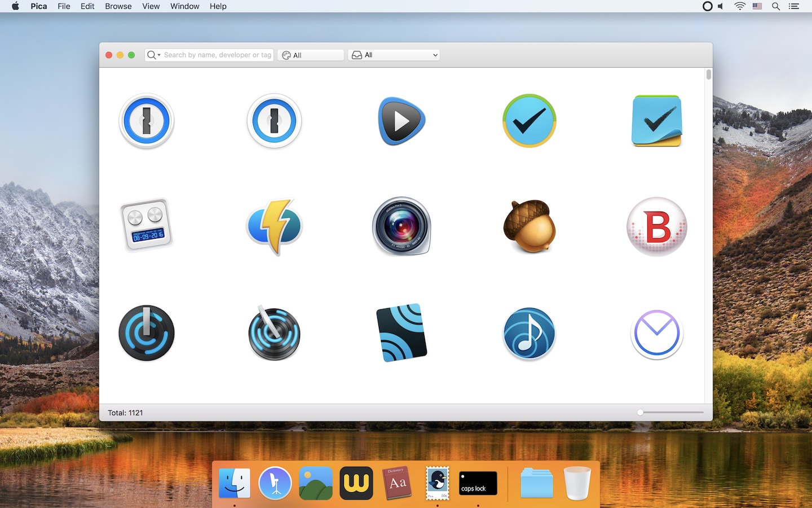Open the Pica application menu
This screenshot has height=508, width=812.
(x=39, y=6)
